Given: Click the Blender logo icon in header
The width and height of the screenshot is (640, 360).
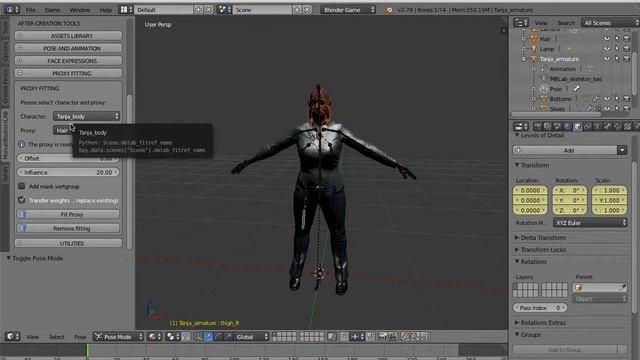Looking at the screenshot, I should tap(389, 10).
